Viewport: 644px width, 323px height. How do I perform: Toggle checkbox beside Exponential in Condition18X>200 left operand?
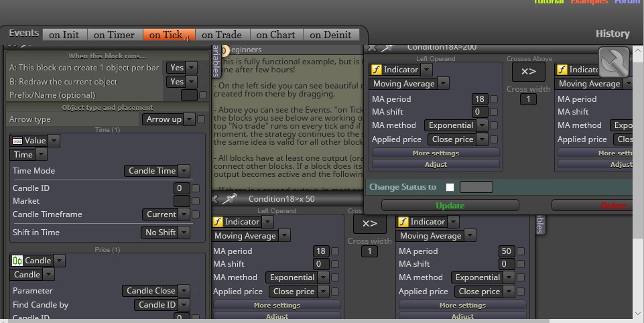click(x=494, y=125)
